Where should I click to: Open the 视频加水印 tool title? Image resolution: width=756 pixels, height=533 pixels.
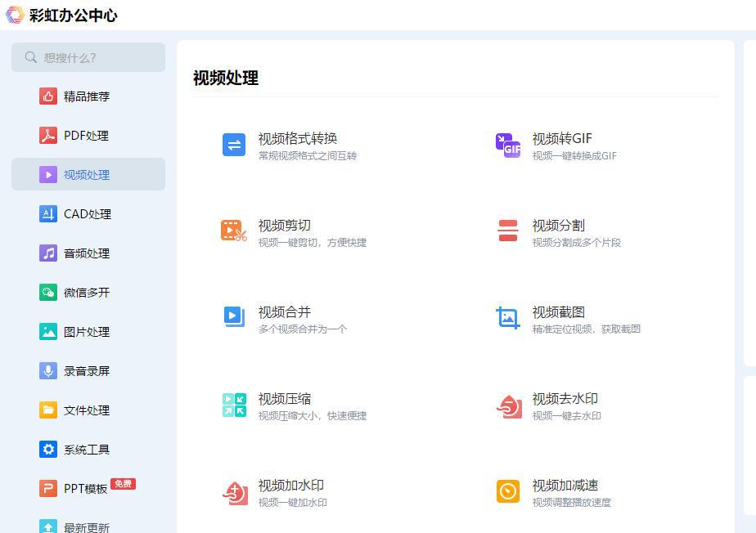pyautogui.click(x=291, y=486)
